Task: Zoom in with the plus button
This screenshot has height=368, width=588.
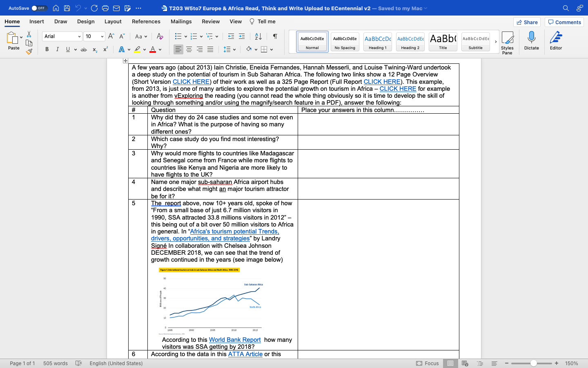Action: tap(557, 363)
